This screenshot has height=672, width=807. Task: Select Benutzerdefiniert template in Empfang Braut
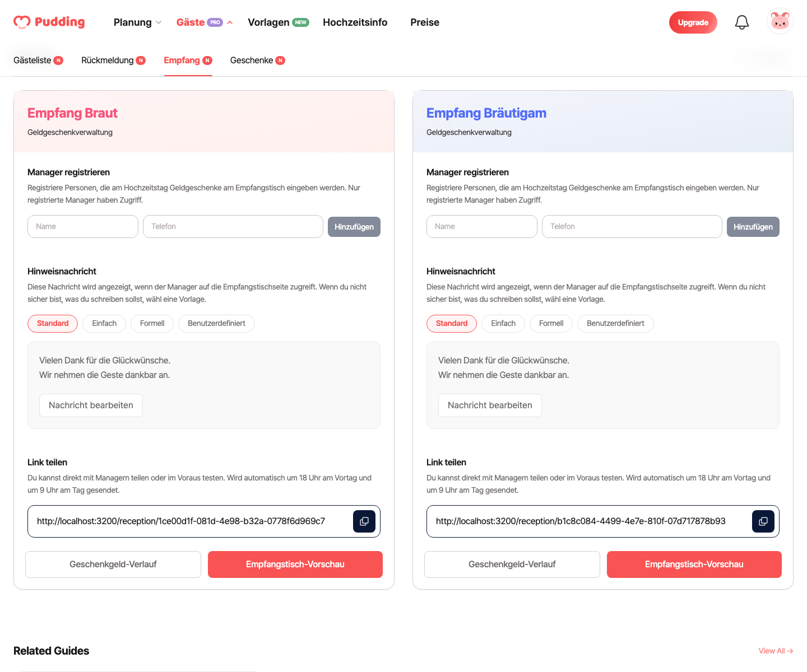pyautogui.click(x=216, y=324)
